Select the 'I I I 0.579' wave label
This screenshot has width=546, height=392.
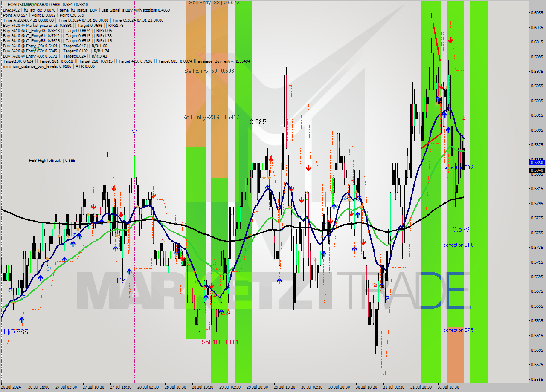coord(456,229)
